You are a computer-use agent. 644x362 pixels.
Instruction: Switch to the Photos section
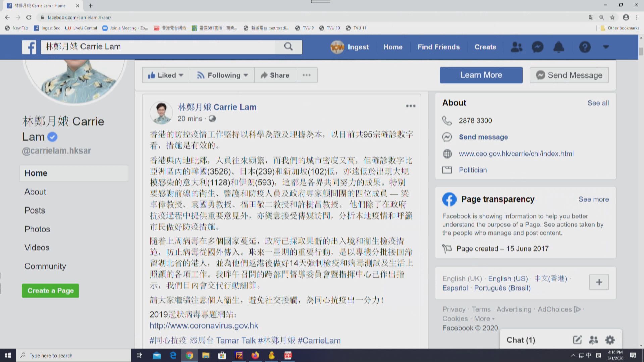tap(37, 229)
